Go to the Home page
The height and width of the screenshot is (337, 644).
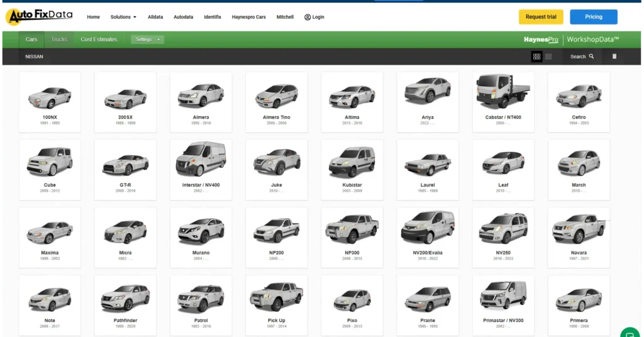(93, 17)
